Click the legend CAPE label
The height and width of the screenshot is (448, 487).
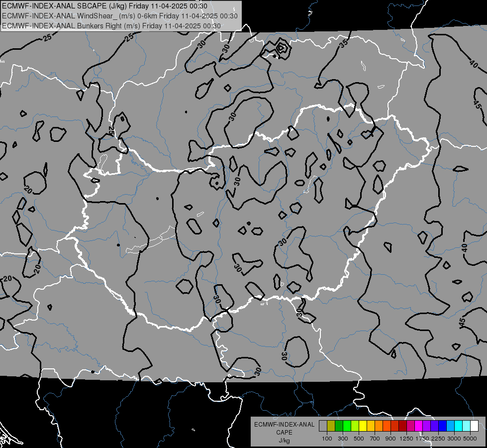[284, 433]
